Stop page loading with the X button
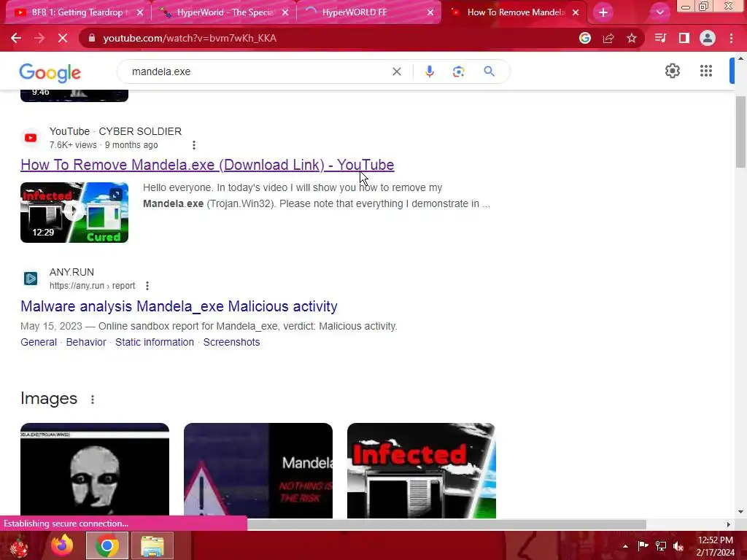Viewport: 747px width, 560px height. coord(63,38)
